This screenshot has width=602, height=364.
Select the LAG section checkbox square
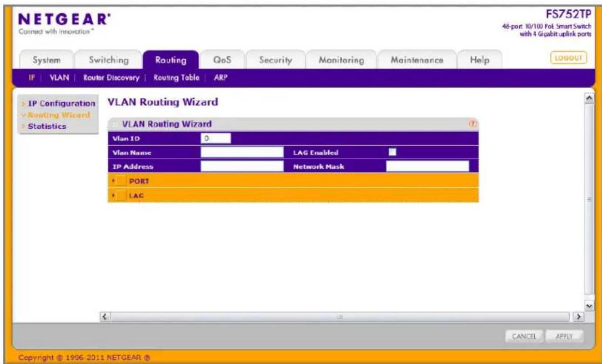pos(121,195)
